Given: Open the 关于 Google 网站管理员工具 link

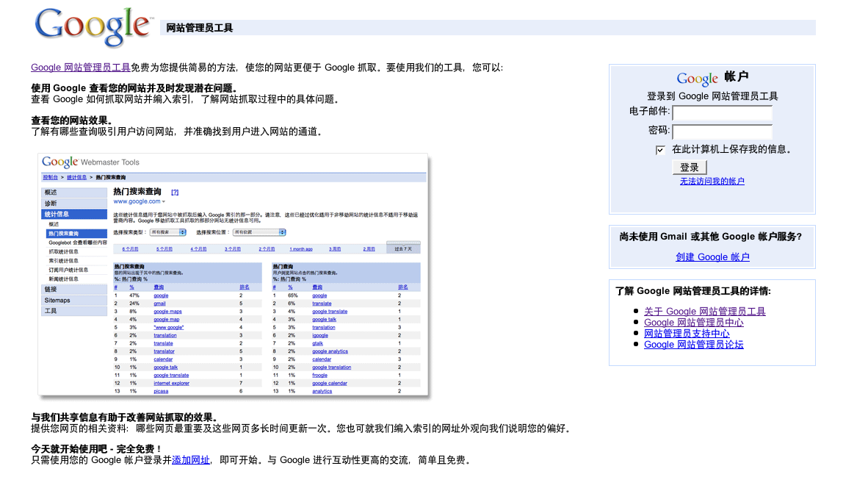Looking at the screenshot, I should point(704,312).
